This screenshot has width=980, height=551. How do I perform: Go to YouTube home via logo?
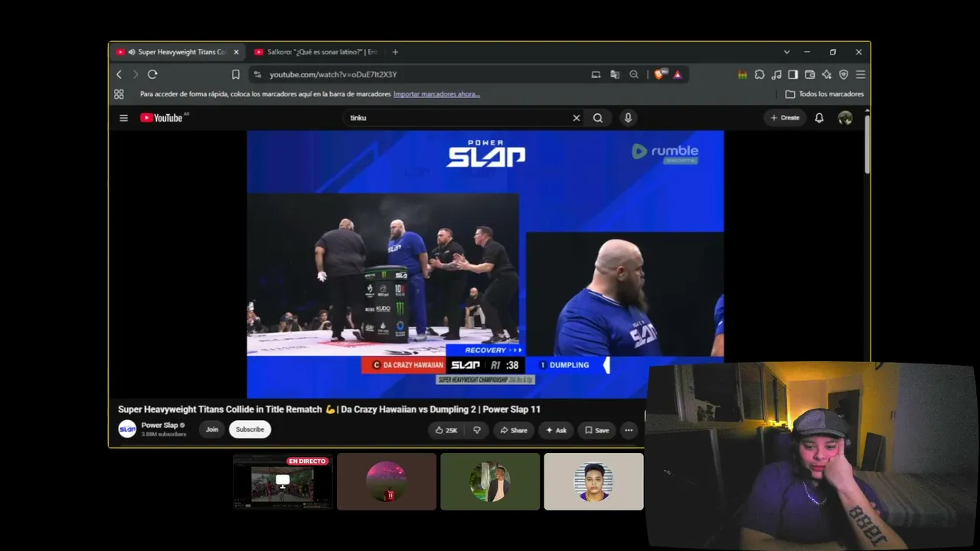coord(162,118)
